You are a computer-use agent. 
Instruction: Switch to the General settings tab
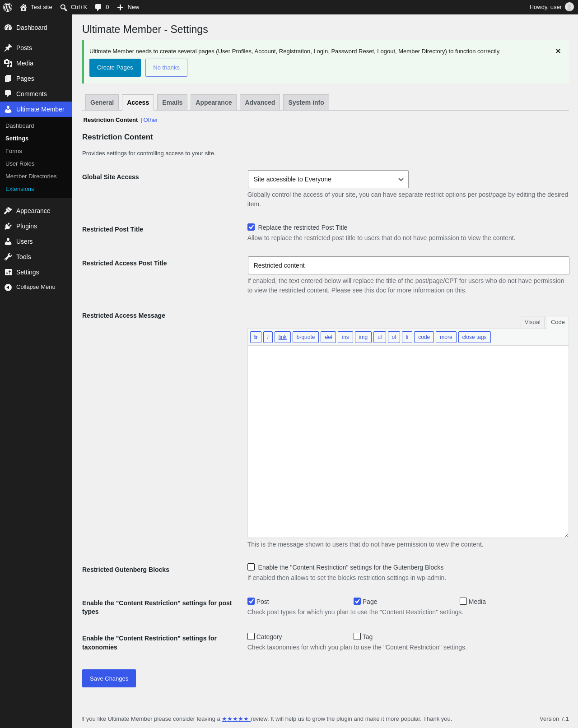click(x=102, y=102)
